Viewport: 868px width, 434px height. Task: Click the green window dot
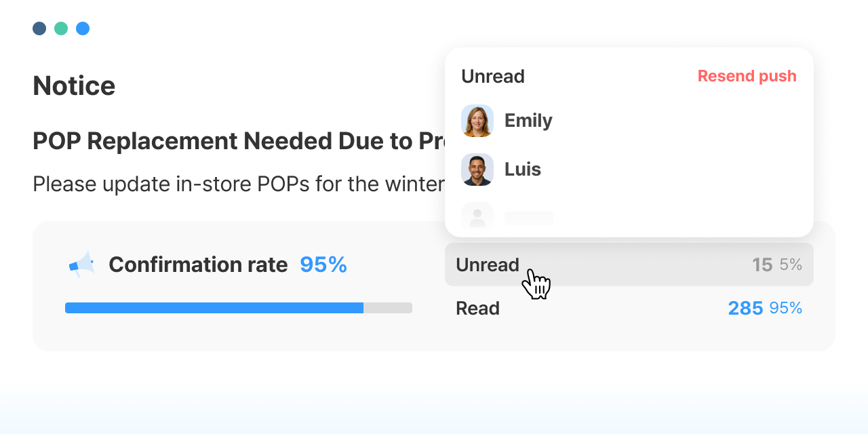(x=61, y=28)
